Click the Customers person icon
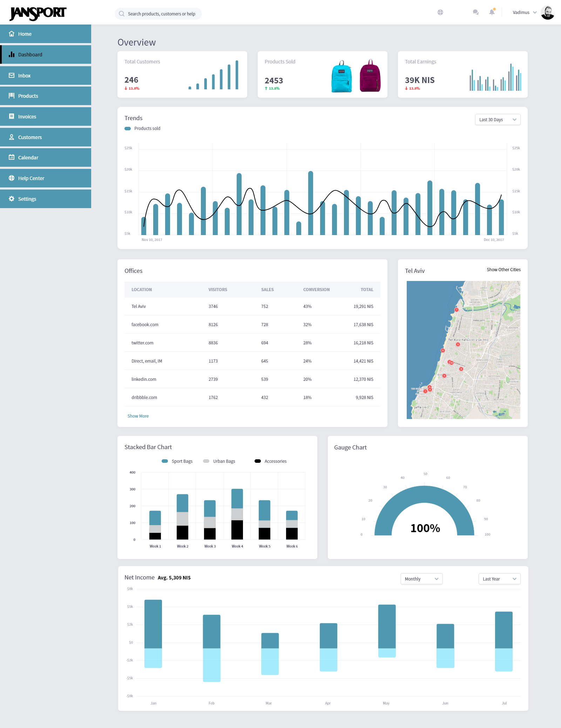The width and height of the screenshot is (561, 728). (12, 137)
